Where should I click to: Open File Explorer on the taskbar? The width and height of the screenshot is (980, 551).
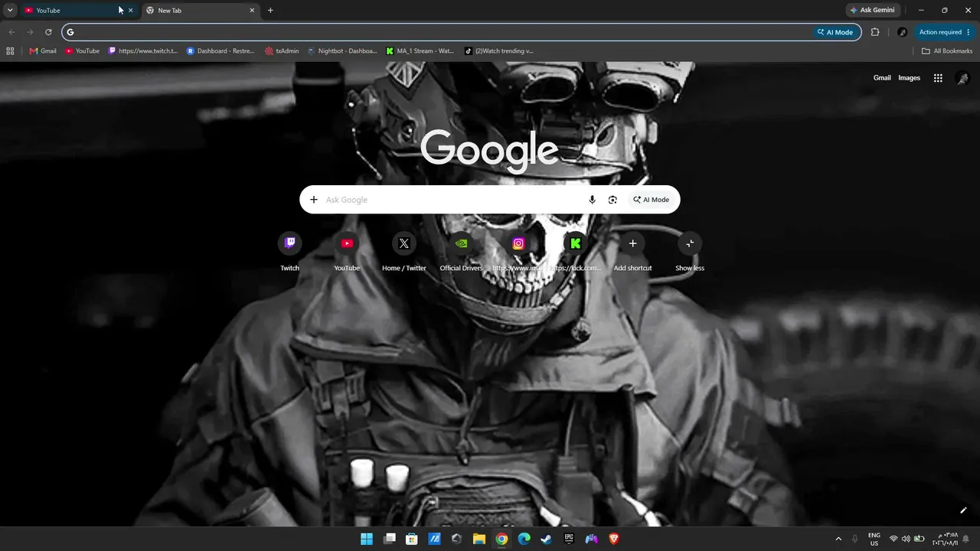pos(479,539)
